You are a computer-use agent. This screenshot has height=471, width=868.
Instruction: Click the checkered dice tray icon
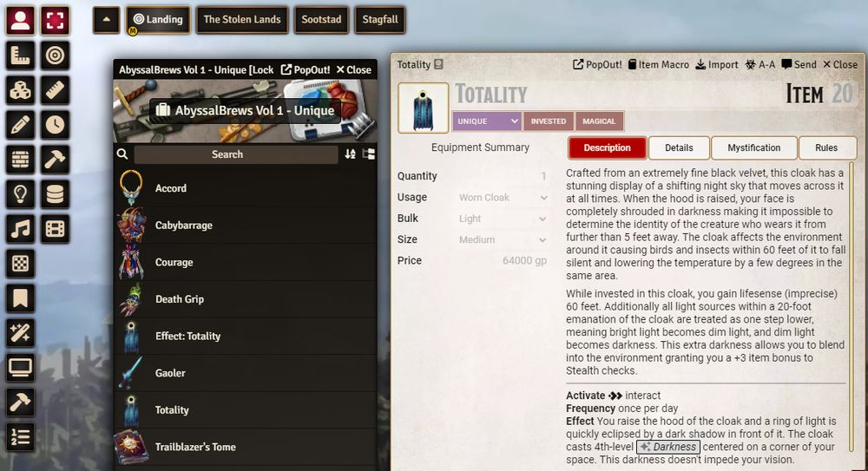(21, 264)
